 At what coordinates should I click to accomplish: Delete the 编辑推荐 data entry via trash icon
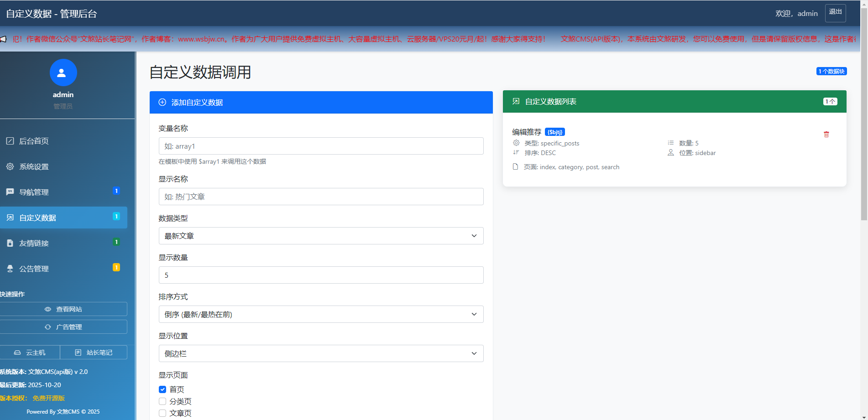[826, 135]
